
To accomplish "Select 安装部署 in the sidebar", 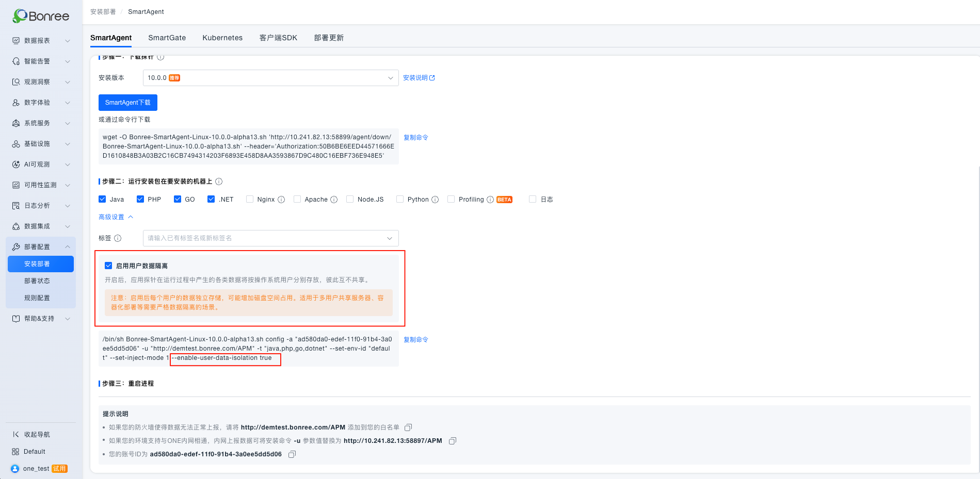I will pos(41,264).
